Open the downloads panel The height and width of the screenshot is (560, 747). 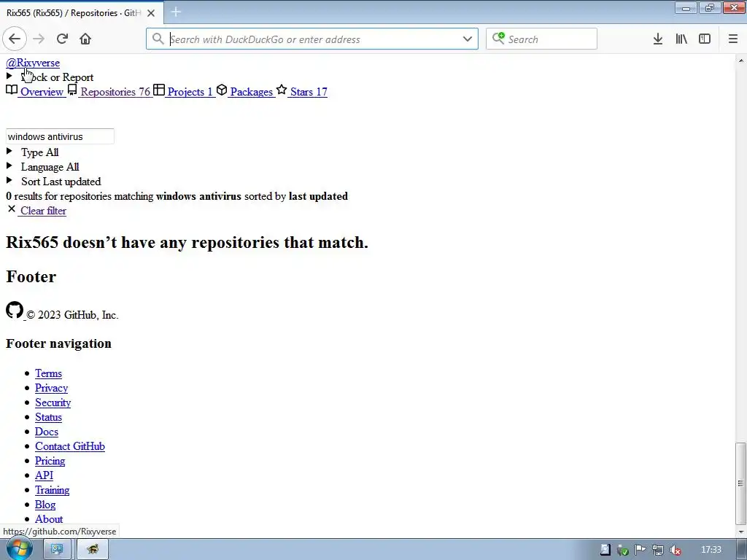(658, 39)
